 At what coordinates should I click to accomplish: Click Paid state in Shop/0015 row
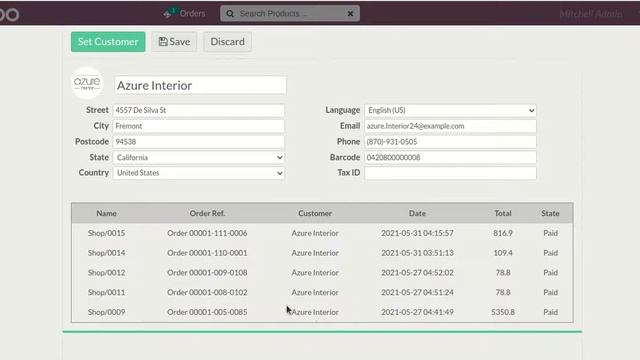[550, 233]
